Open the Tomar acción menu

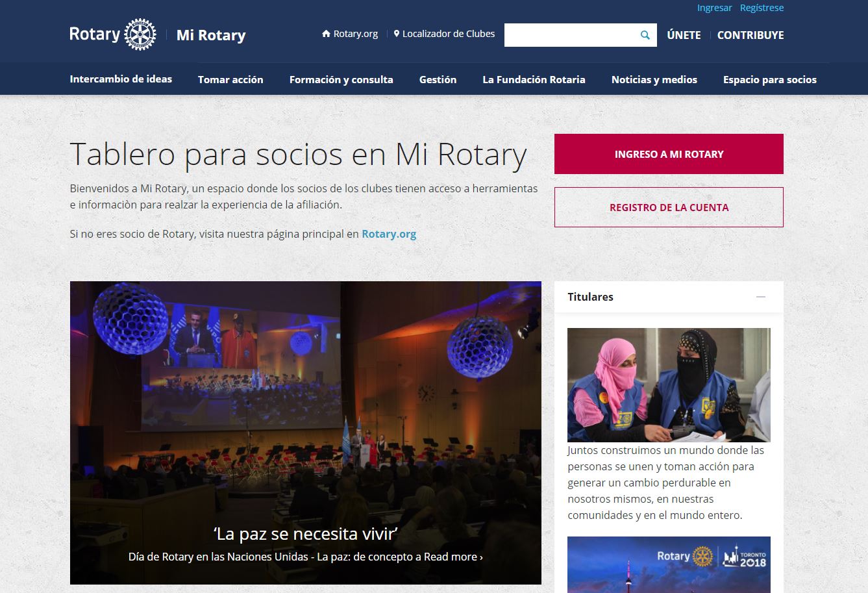[x=230, y=80]
